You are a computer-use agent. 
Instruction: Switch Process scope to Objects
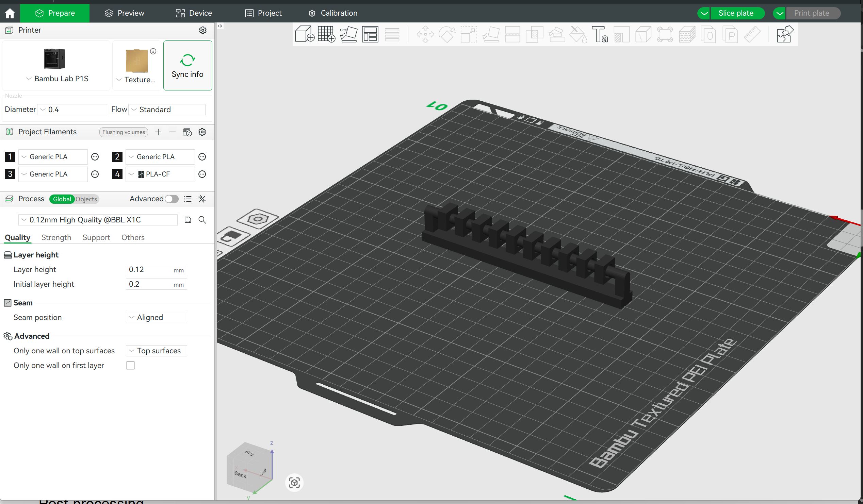[86, 199]
